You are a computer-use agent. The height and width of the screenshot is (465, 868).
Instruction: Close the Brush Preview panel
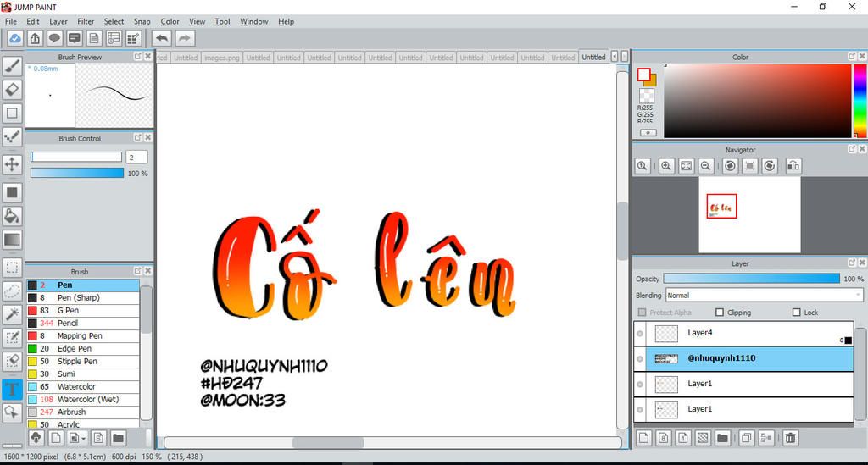(147, 57)
